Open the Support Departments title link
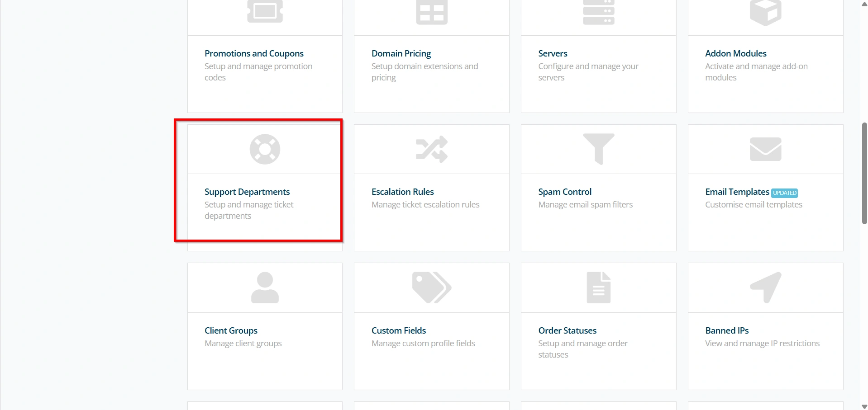The width and height of the screenshot is (868, 410). [x=247, y=192]
